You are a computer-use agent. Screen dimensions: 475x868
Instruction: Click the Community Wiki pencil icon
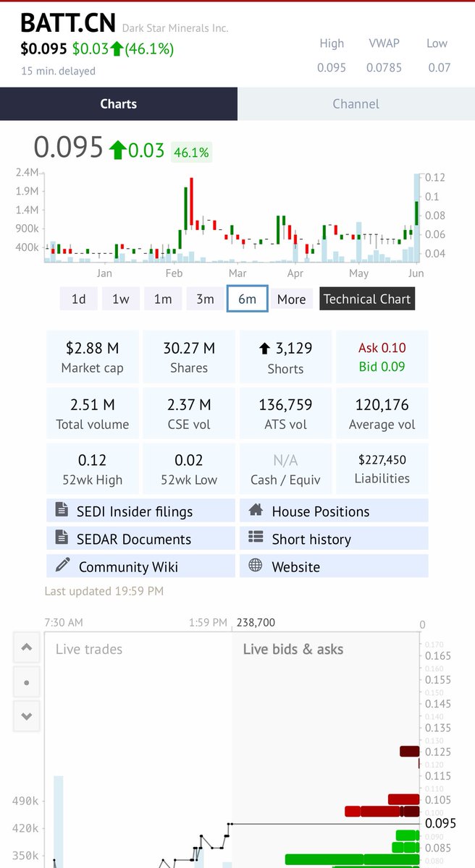pyautogui.click(x=62, y=565)
